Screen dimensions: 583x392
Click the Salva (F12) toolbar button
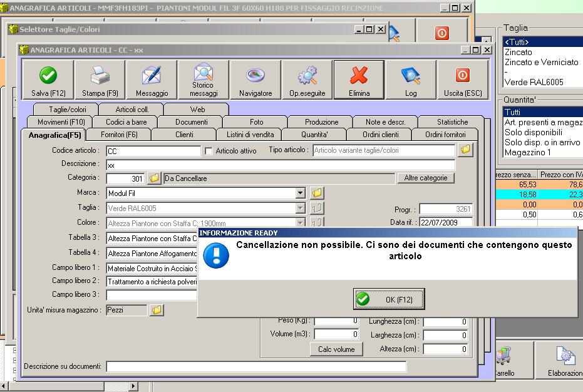pos(48,80)
